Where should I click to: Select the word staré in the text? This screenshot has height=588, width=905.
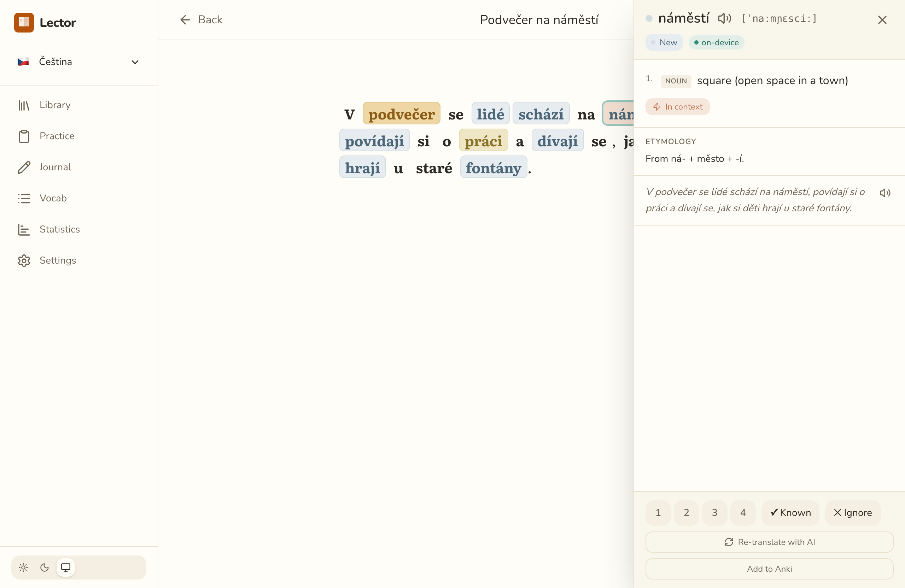coord(434,167)
